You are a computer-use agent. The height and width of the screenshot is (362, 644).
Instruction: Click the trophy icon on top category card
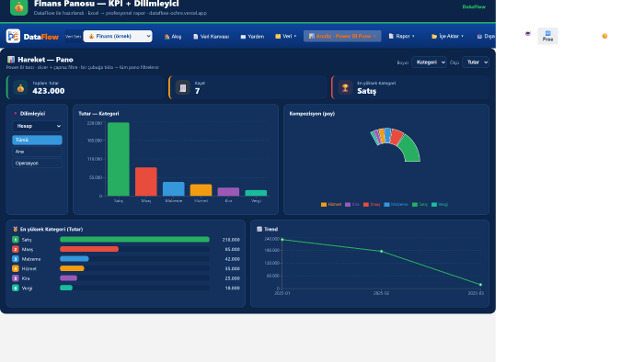tap(345, 87)
